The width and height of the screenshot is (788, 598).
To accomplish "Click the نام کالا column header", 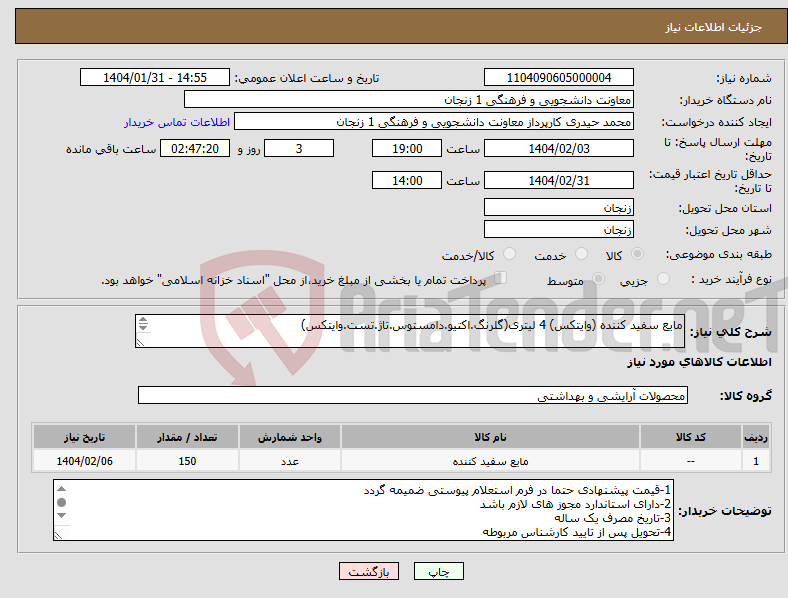I will 490,437.
